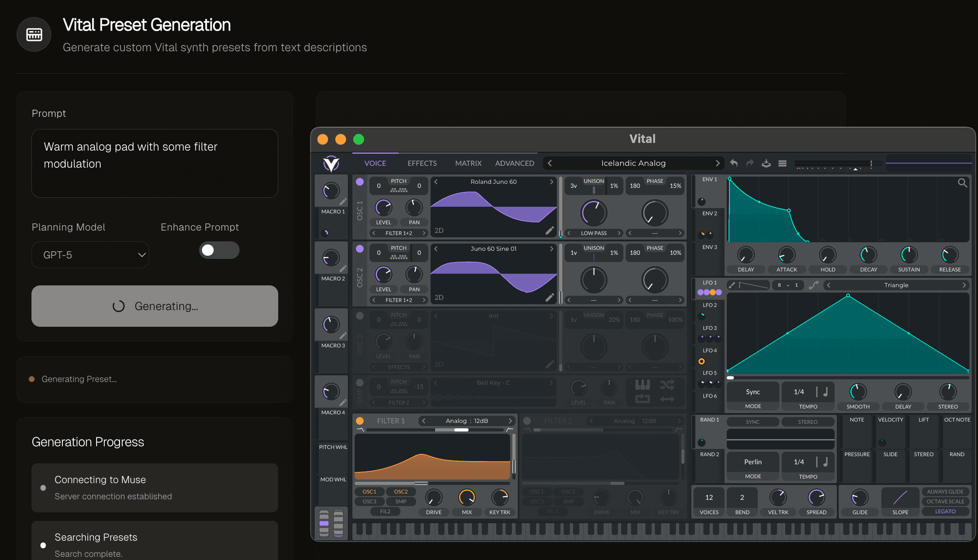This screenshot has height=560, width=978.
Task: Click the next-preset chevron beside Icelandic Analog
Action: point(718,163)
